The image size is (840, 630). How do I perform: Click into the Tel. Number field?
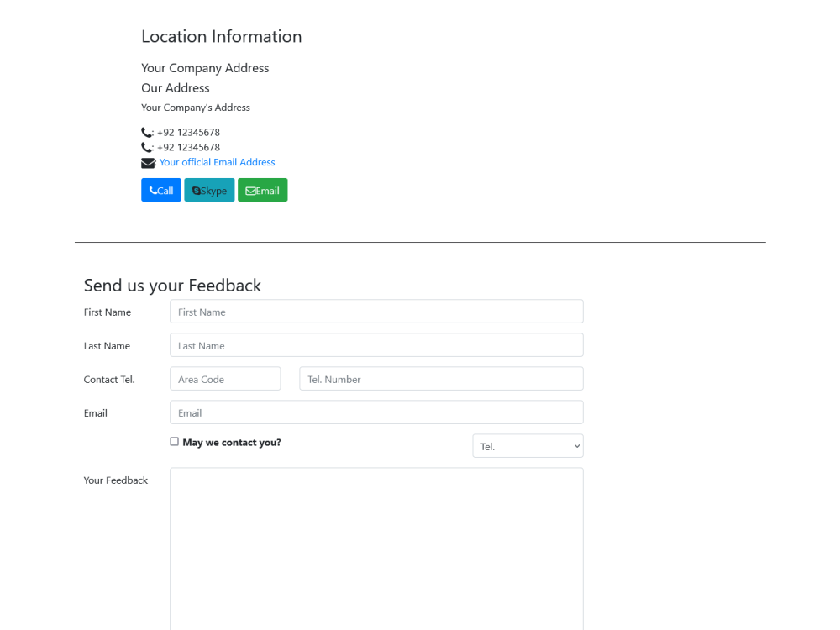pyautogui.click(x=442, y=379)
